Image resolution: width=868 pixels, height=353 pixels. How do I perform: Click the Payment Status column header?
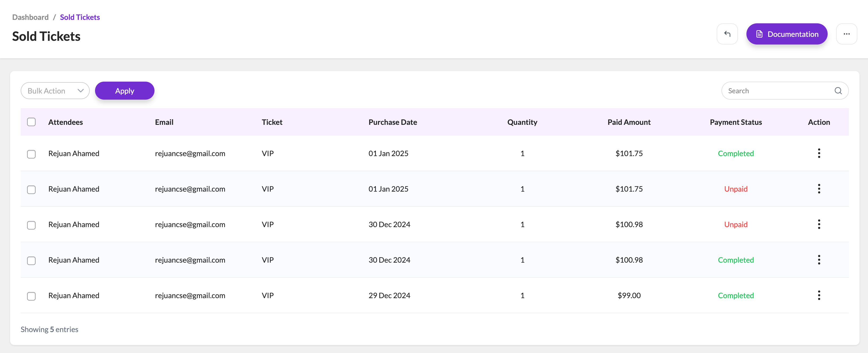tap(736, 122)
